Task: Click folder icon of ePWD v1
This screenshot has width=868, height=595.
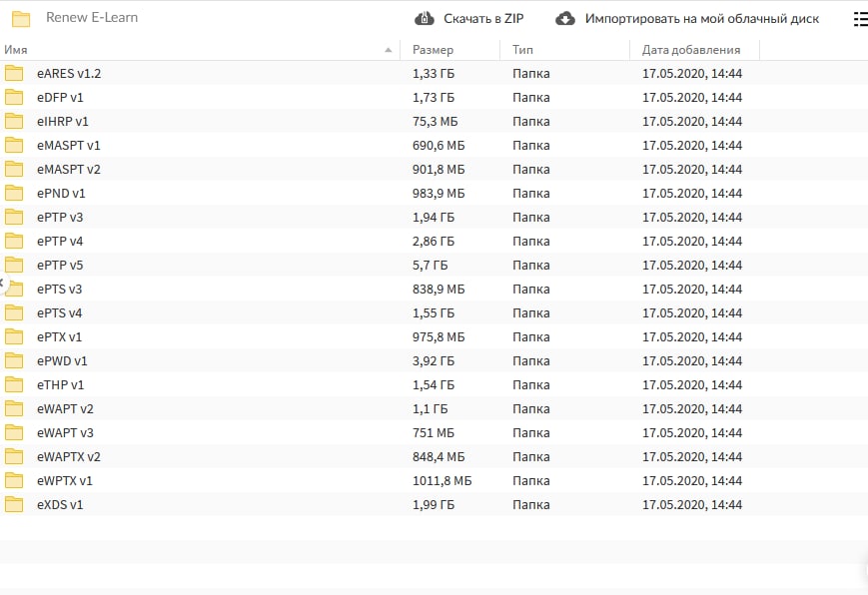Action: (x=14, y=360)
